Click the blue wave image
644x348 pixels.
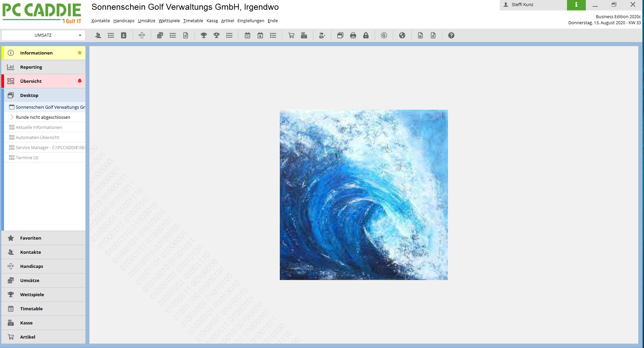tap(364, 195)
